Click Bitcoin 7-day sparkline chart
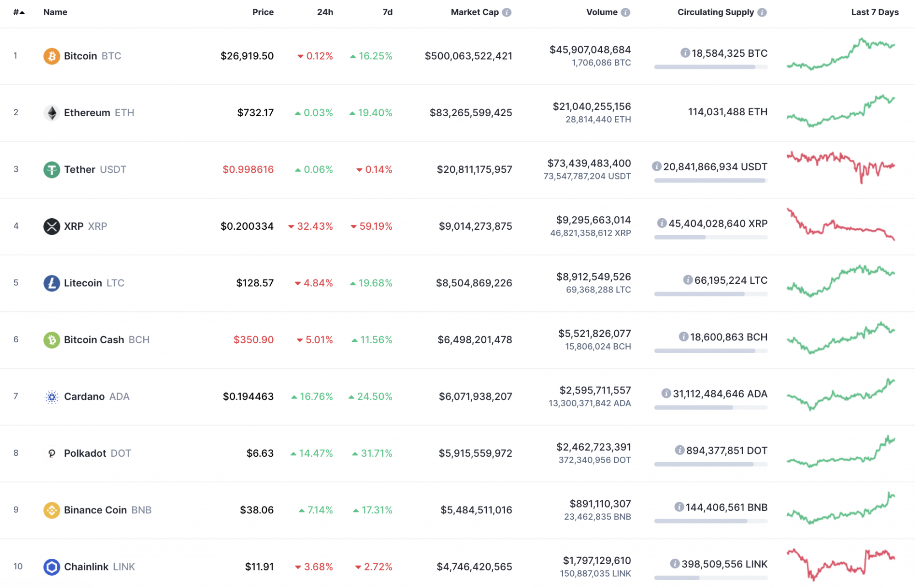Image resolution: width=915 pixels, height=588 pixels. point(841,54)
